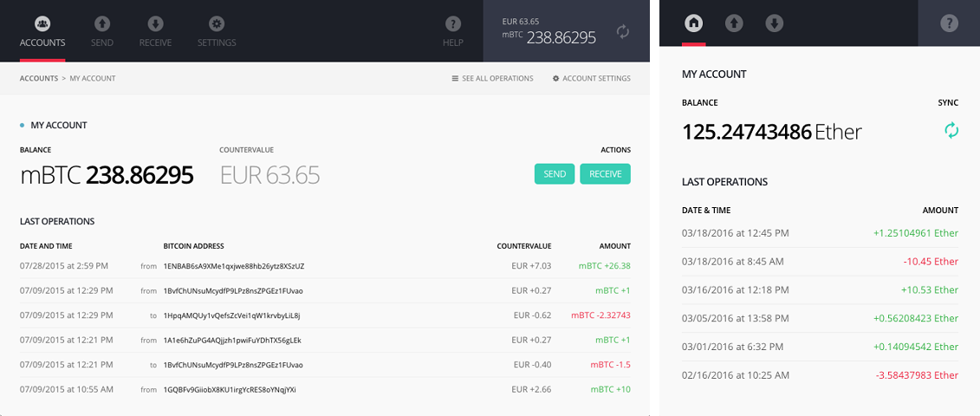This screenshot has width=980, height=416.
Task: Click address 1HpqAMQUy1vQefsZcVei1qW1krvbyLiL8j
Action: tap(232, 315)
